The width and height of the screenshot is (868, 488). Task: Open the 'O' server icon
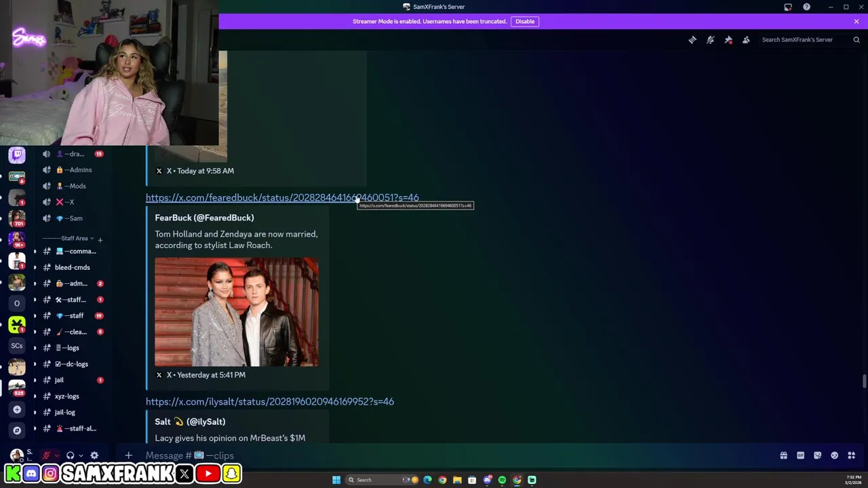click(x=17, y=303)
